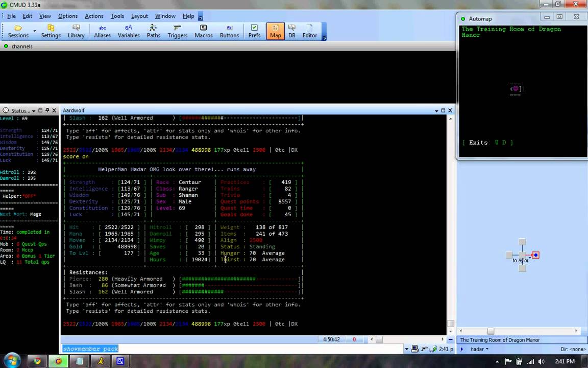
Task: Open the Layout menu
Action: pyautogui.click(x=139, y=16)
